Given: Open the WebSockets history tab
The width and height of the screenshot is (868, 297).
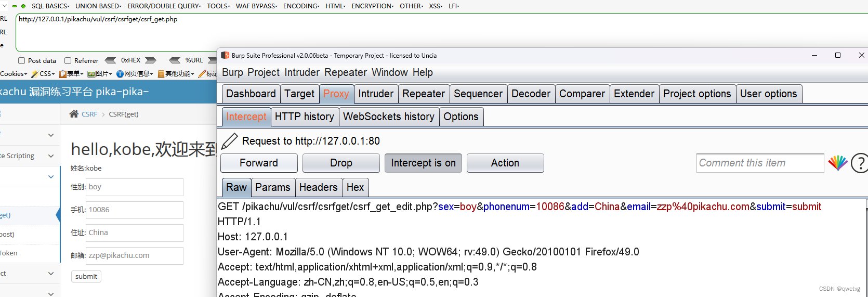Looking at the screenshot, I should (x=389, y=117).
